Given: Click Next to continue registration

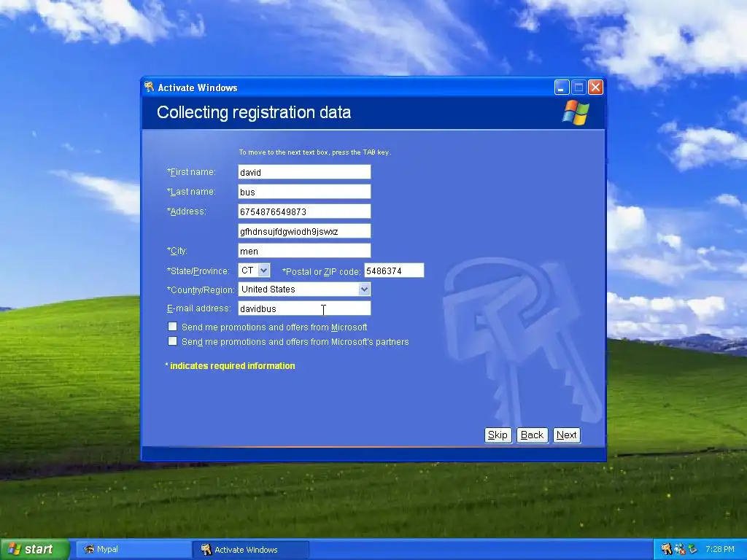Looking at the screenshot, I should coord(566,435).
